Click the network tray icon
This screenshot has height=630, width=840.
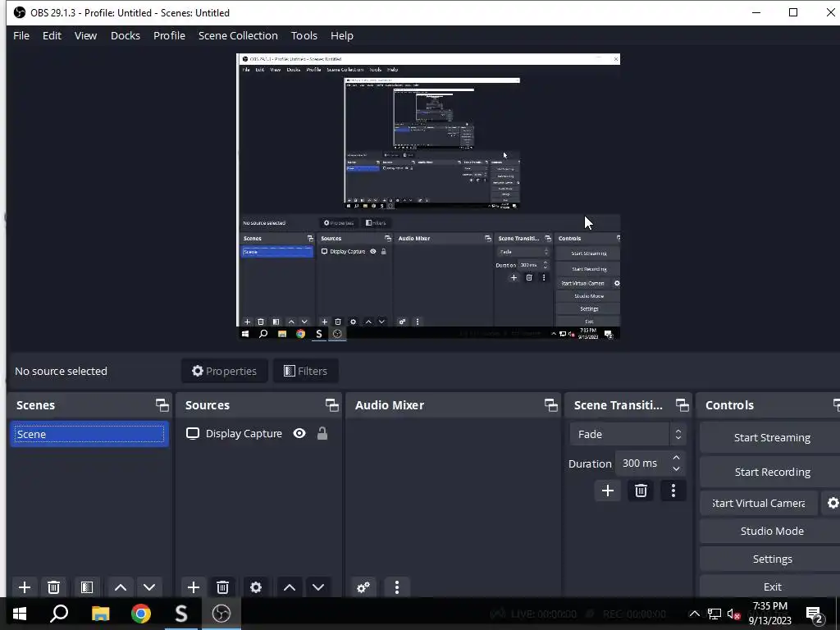(714, 614)
